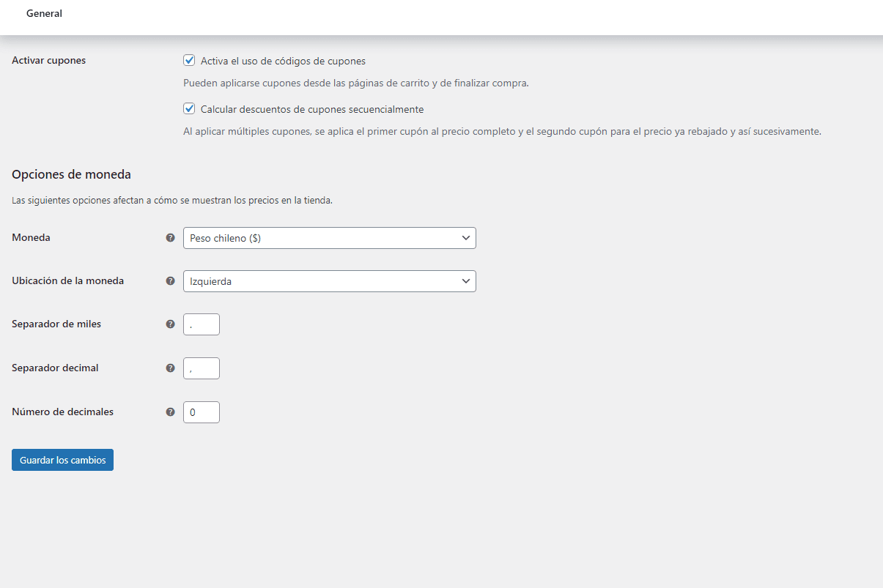Viewport: 883px width, 588px height.
Task: Click the chevron arrow of Moneda select
Action: pos(465,238)
